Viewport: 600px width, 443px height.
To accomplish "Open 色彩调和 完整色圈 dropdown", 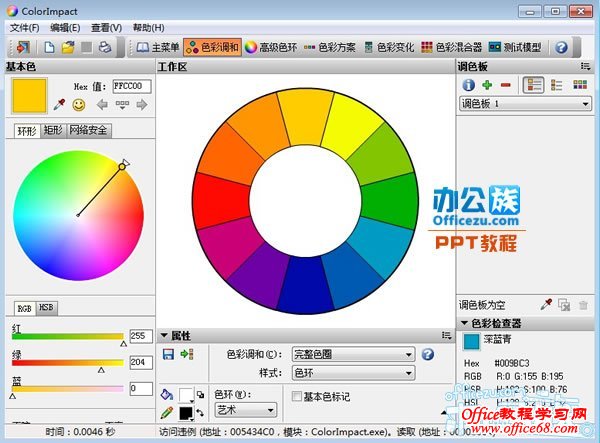I will point(353,354).
